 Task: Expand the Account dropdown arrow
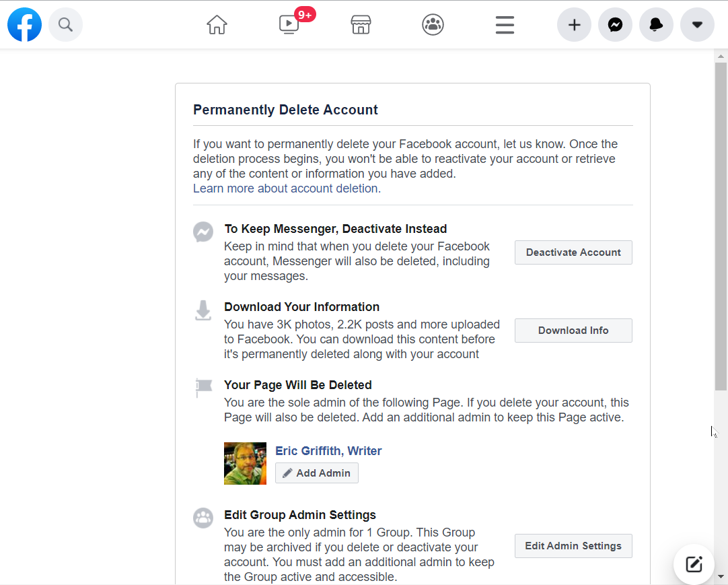click(x=697, y=25)
